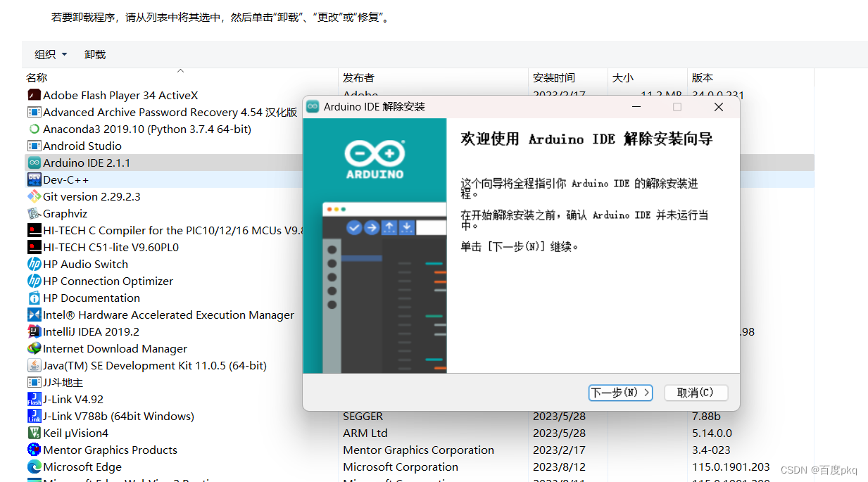Open the 组织 dropdown menu
868x482 pixels.
tap(51, 54)
